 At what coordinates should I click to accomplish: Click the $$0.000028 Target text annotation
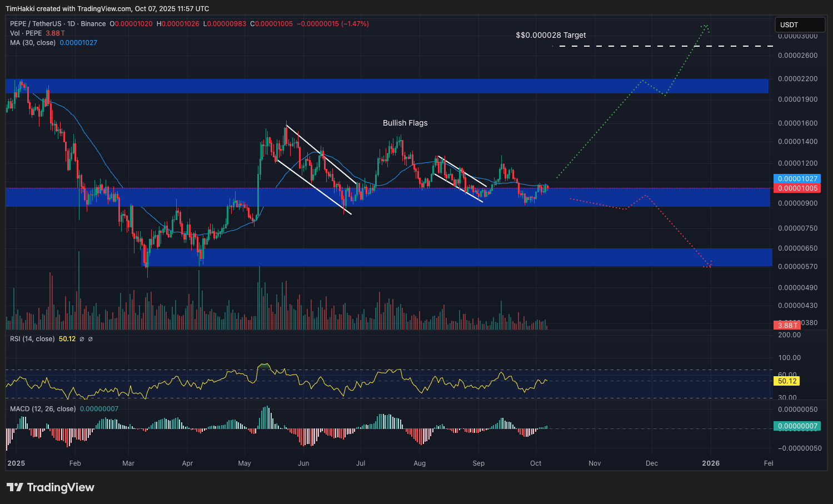(551, 35)
